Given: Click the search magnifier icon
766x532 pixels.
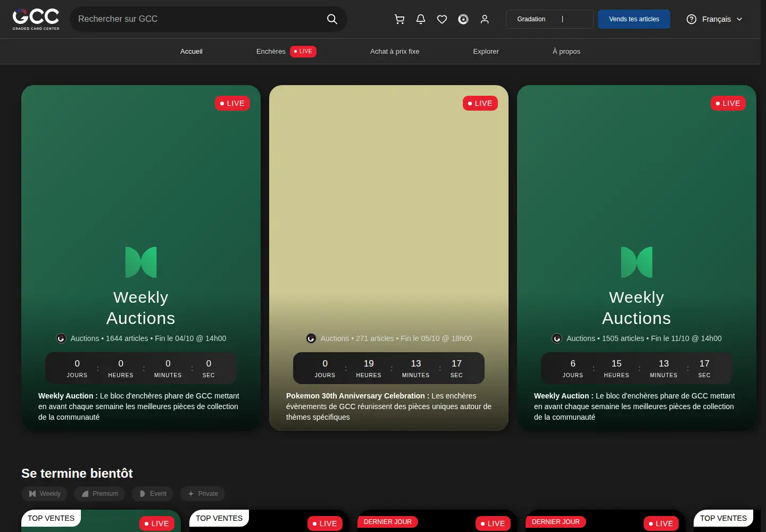Looking at the screenshot, I should point(332,19).
